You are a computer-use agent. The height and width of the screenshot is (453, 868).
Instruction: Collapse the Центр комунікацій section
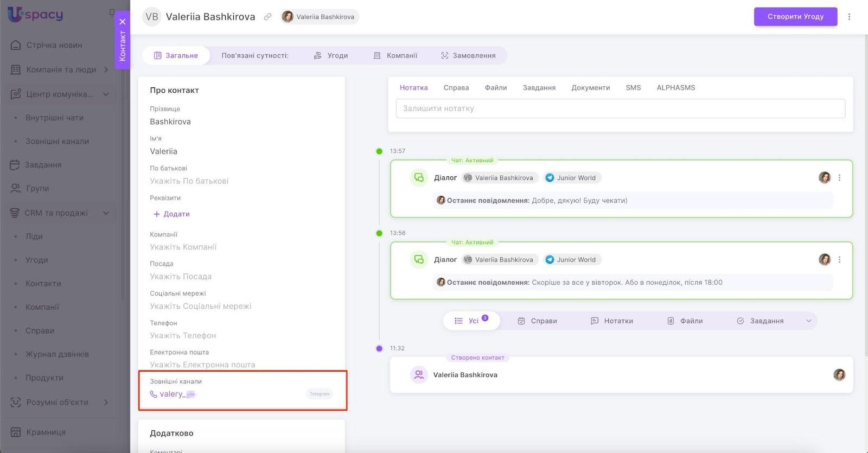(106, 94)
